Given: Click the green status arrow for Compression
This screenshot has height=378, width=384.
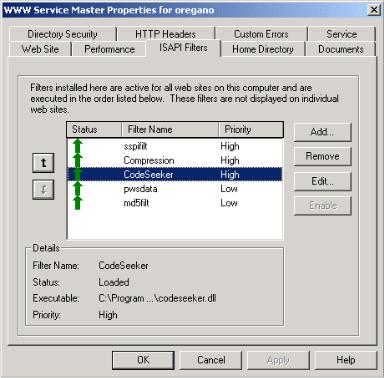Looking at the screenshot, I should tap(77, 160).
